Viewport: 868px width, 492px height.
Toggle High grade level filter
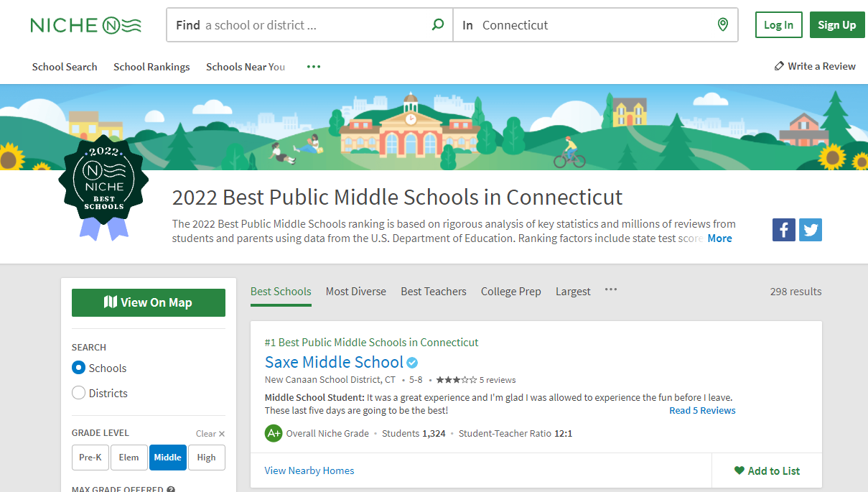pyautogui.click(x=207, y=458)
